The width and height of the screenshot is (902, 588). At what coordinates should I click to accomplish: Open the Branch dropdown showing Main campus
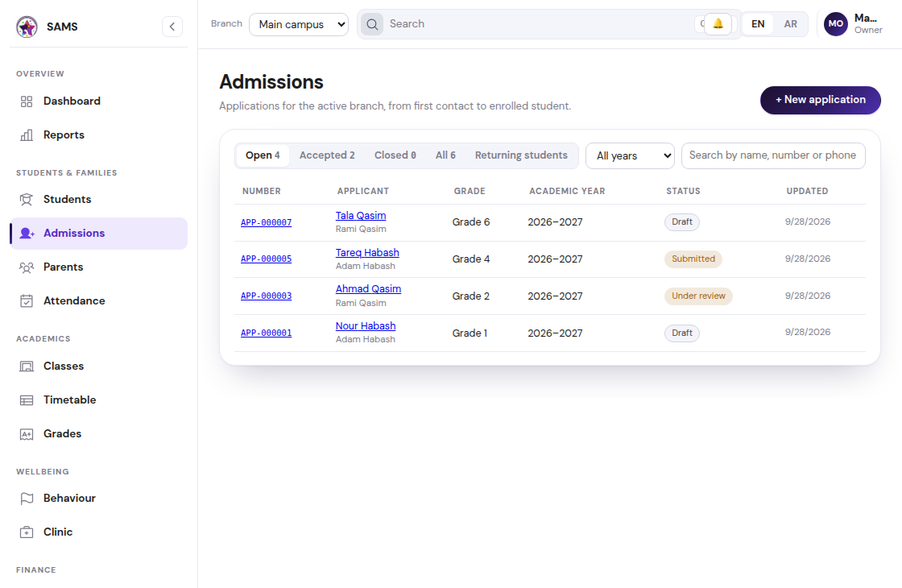[299, 25]
